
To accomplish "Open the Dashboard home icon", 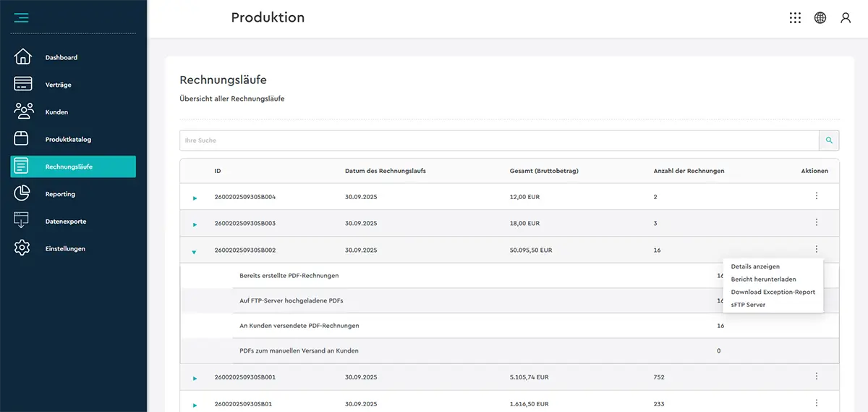I will tap(23, 57).
